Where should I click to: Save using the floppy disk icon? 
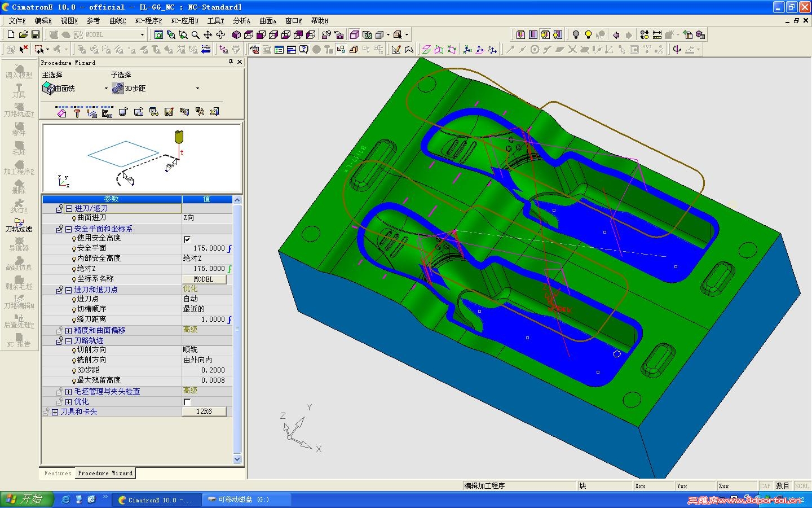pyautogui.click(x=36, y=35)
